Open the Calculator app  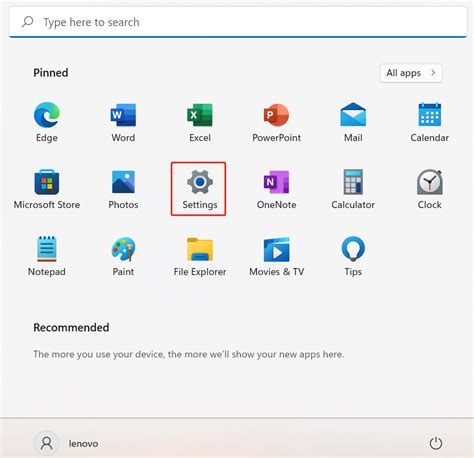point(353,189)
